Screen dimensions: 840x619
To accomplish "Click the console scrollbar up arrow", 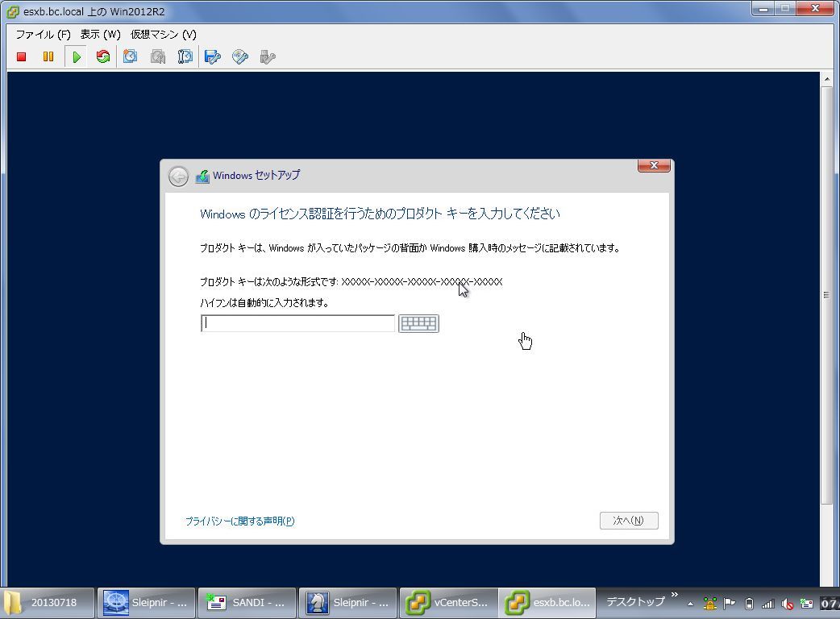I will (826, 79).
